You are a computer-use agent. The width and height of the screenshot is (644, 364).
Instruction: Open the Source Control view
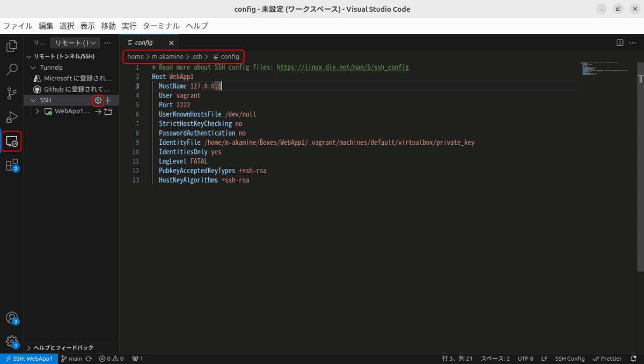click(x=11, y=94)
